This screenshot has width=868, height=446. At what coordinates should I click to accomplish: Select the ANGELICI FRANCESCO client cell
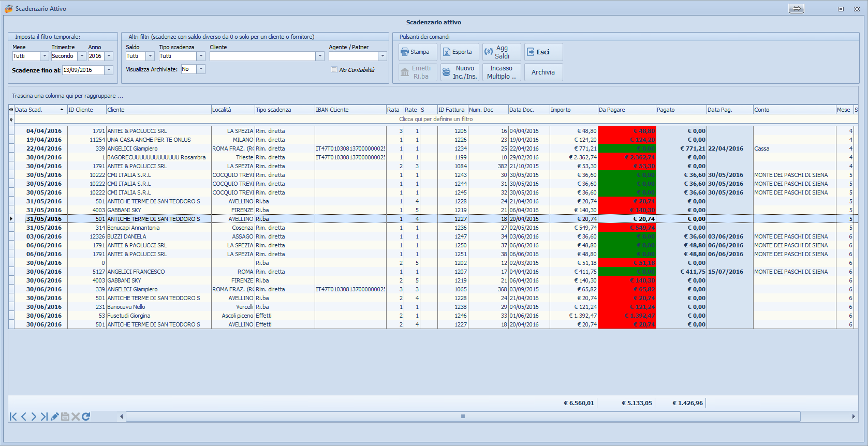point(159,272)
